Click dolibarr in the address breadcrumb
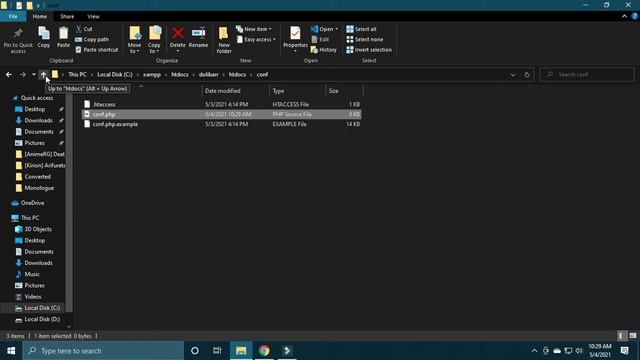640x360 pixels. tap(209, 75)
